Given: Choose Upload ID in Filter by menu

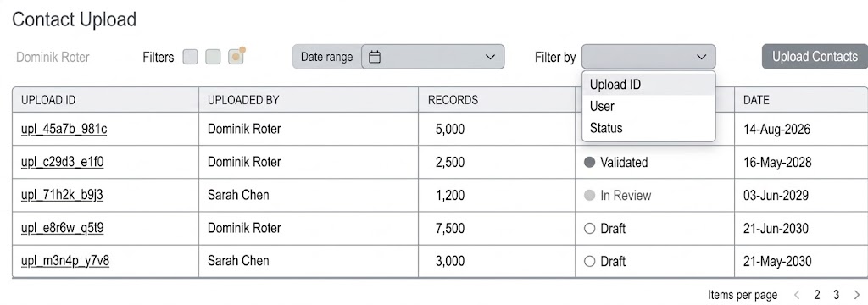Looking at the screenshot, I should tap(648, 85).
